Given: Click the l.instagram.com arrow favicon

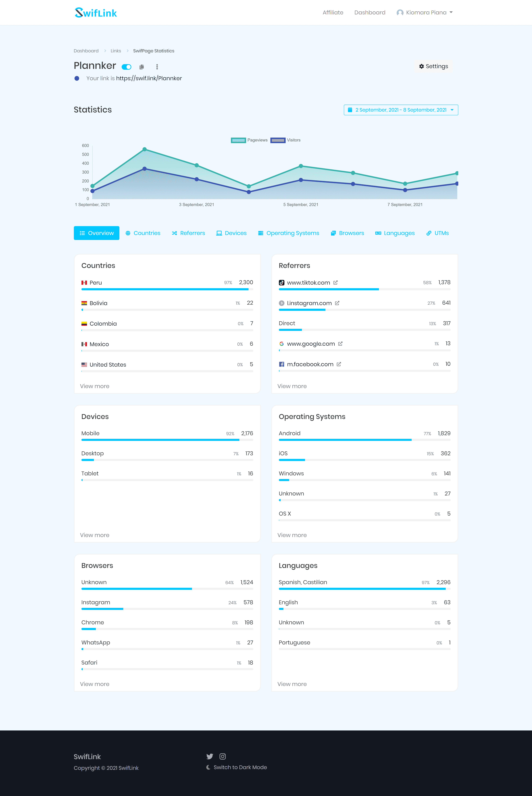Looking at the screenshot, I should pyautogui.click(x=282, y=303).
